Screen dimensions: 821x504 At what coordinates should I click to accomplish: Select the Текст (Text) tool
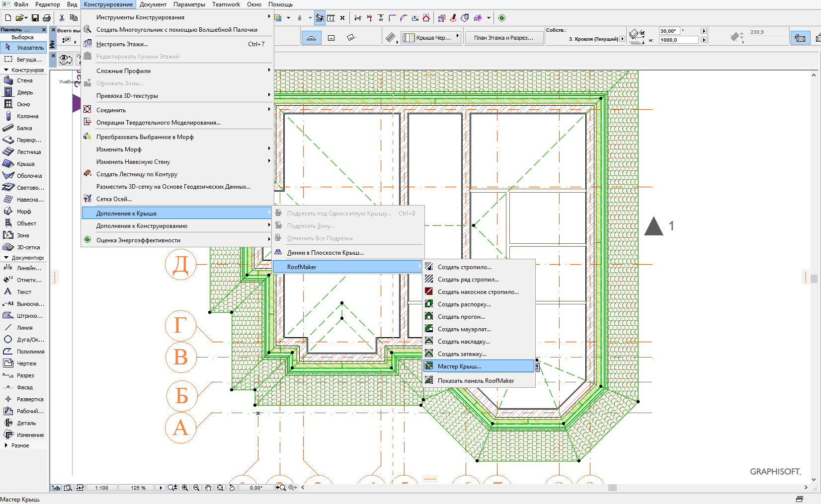[23, 292]
